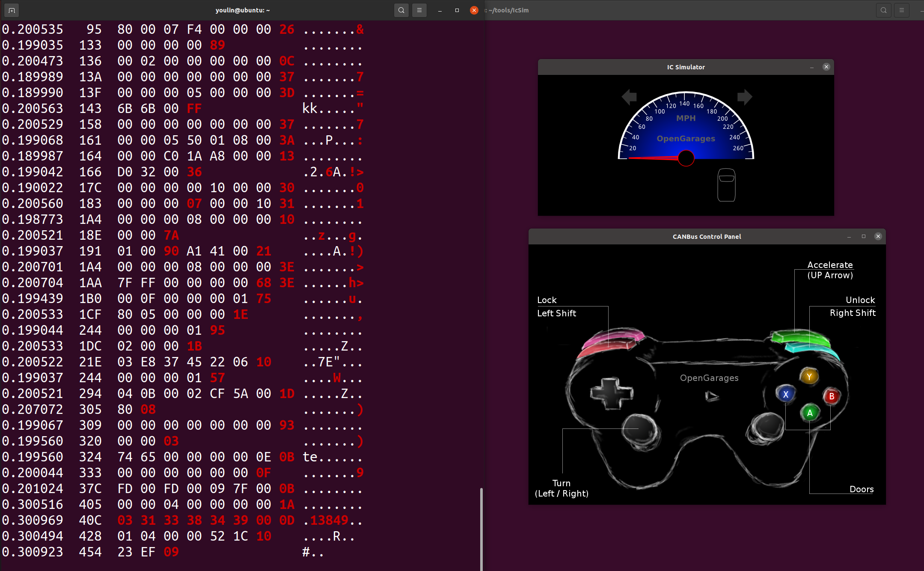
Task: Click the OpenGarages text on the controller
Action: click(x=709, y=378)
